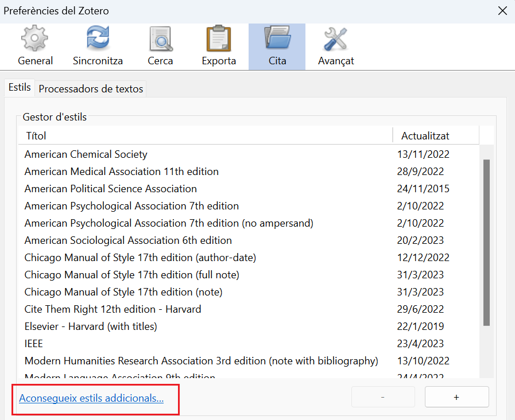The image size is (515, 420).
Task: Open the Cerca search preferences pane
Action: coord(160,46)
